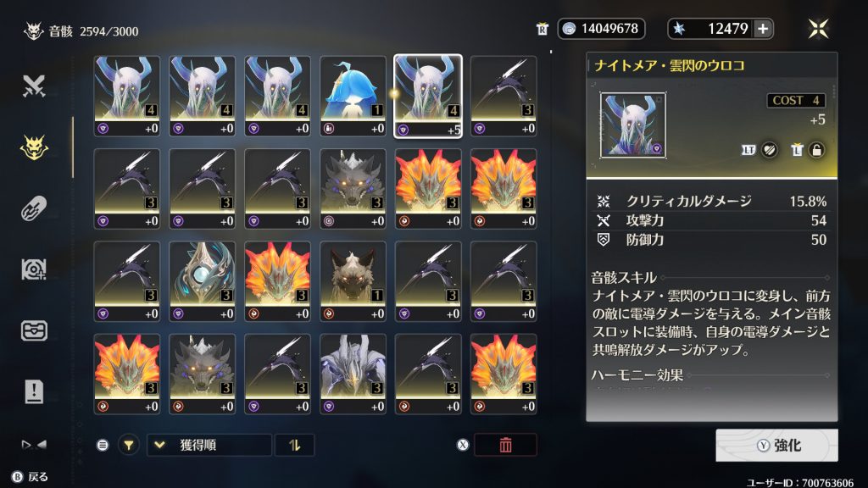Open the exclamation mark quest items icon

pos(34,391)
